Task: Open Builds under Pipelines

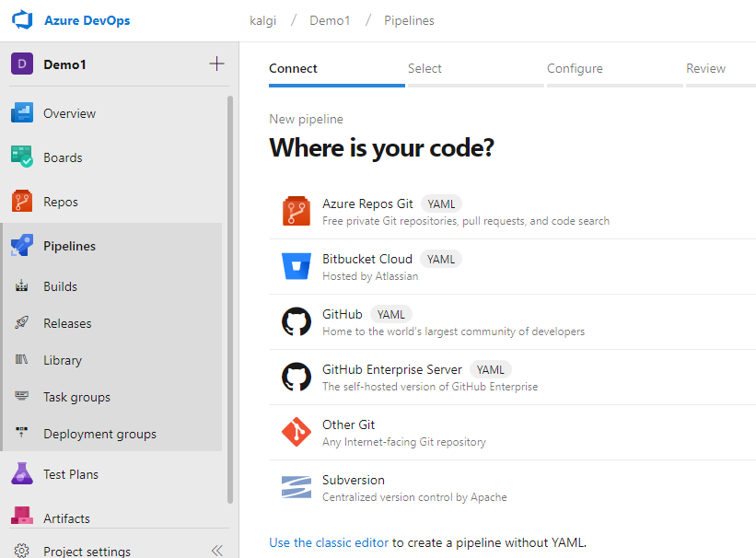Action: tap(60, 286)
